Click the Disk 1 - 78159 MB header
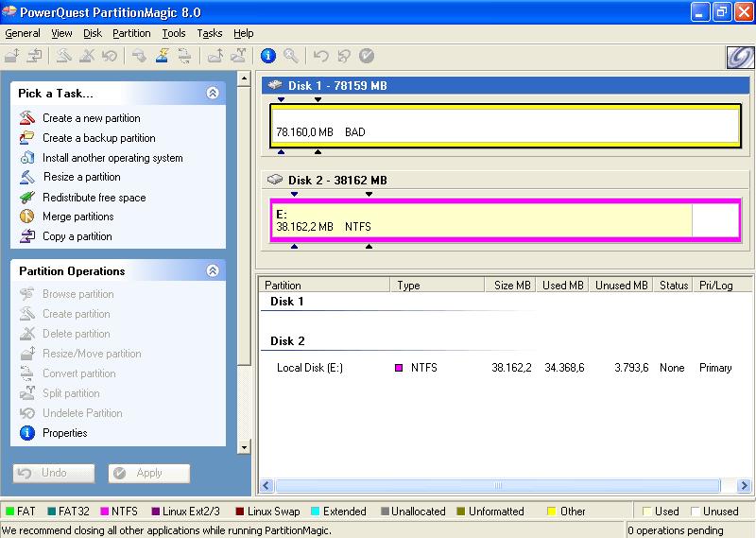This screenshot has width=756, height=538. coord(506,85)
